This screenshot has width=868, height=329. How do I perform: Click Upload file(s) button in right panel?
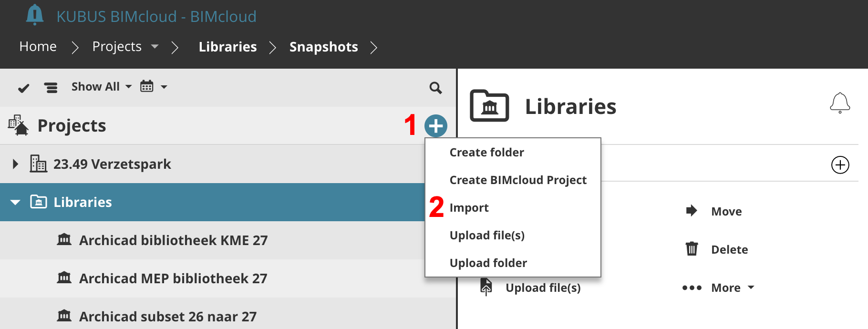click(x=543, y=288)
